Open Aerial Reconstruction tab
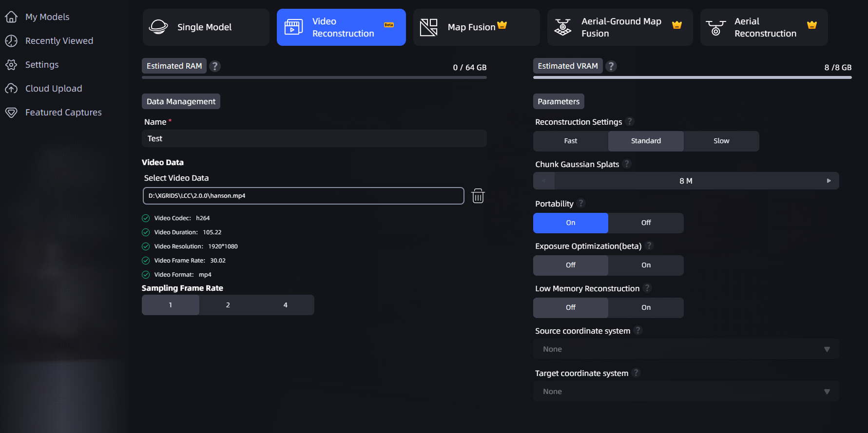This screenshot has height=433, width=868. 764,27
